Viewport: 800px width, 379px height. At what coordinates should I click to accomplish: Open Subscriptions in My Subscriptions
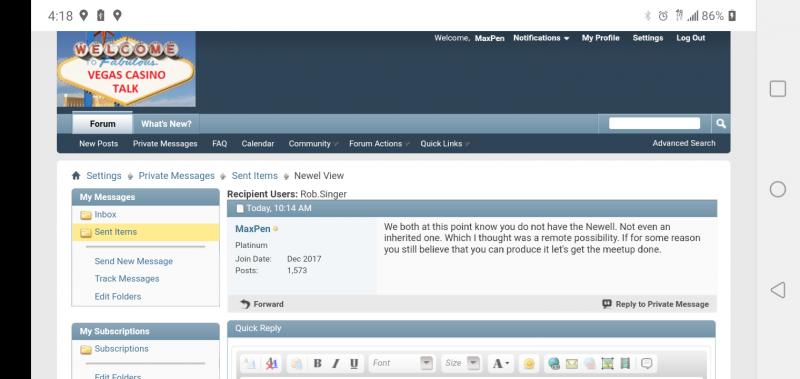coord(121,349)
